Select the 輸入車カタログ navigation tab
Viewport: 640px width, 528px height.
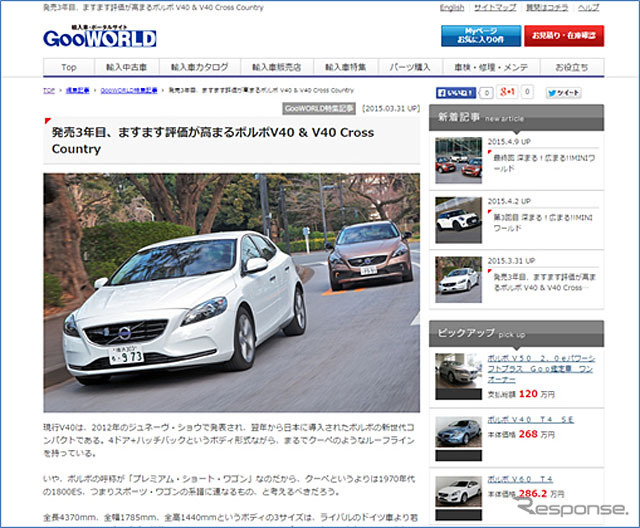pos(200,67)
